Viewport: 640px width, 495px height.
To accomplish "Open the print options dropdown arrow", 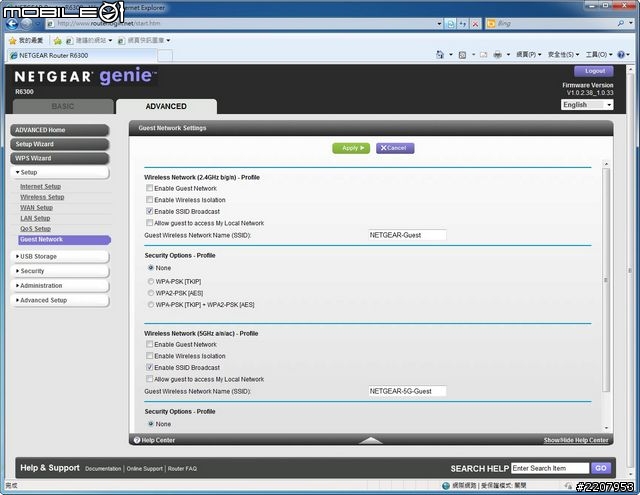I will click(x=508, y=55).
